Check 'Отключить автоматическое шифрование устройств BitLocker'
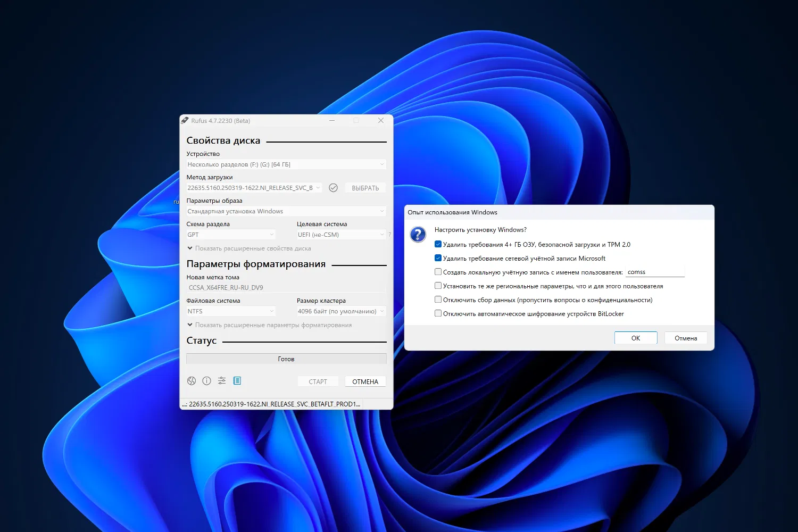Image resolution: width=798 pixels, height=532 pixels. pos(438,313)
